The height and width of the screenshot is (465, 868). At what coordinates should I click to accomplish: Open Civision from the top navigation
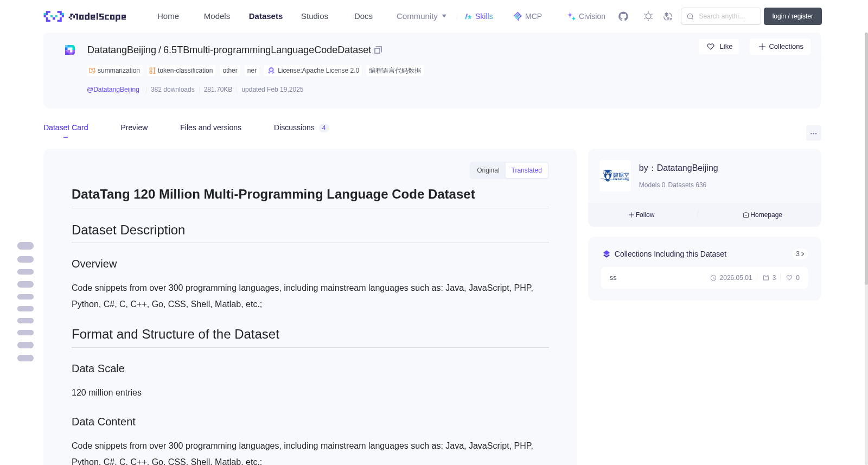586,16
